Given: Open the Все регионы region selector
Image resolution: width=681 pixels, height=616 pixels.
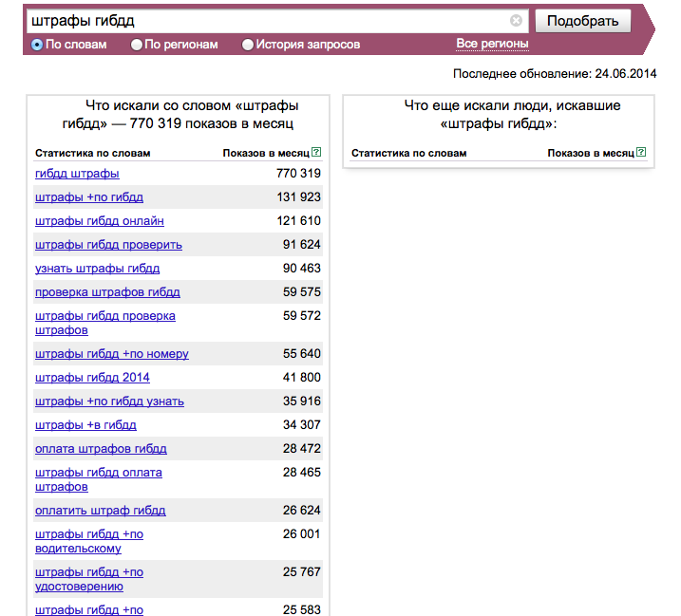Looking at the screenshot, I should click(492, 44).
